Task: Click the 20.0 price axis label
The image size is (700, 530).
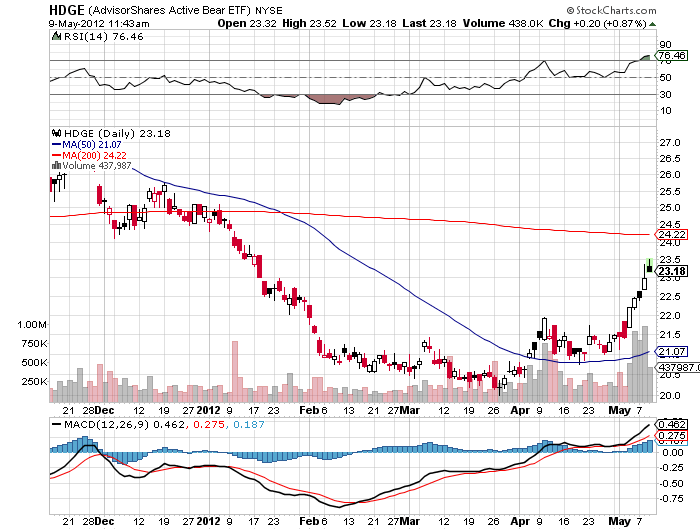Action: coord(670,395)
